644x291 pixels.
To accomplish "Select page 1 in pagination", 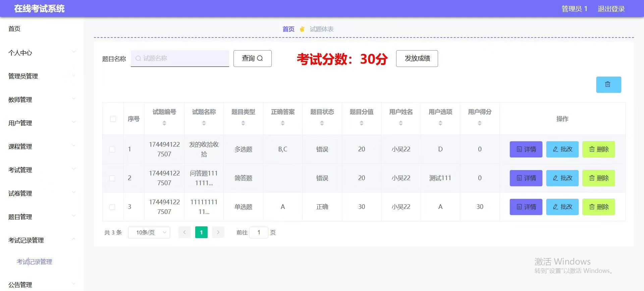I will point(201,232).
